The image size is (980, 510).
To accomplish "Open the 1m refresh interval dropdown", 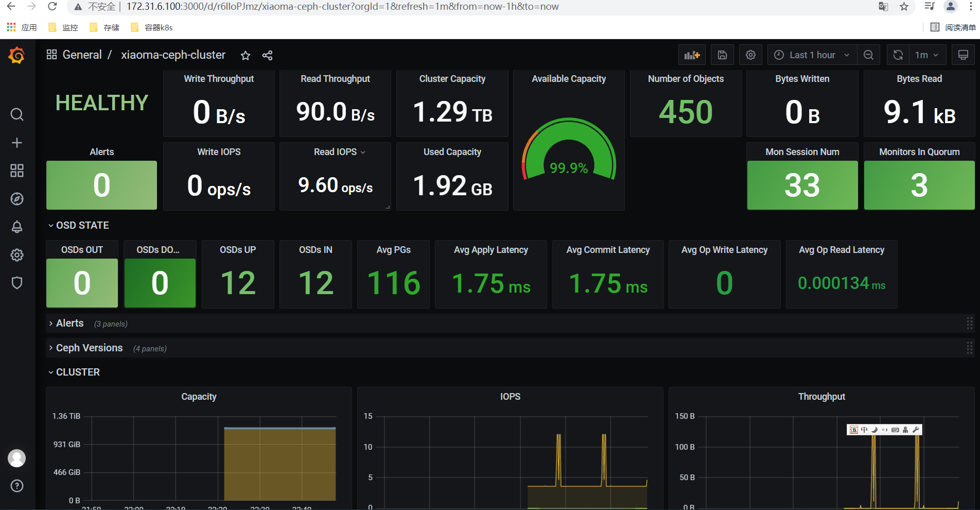I will (926, 55).
